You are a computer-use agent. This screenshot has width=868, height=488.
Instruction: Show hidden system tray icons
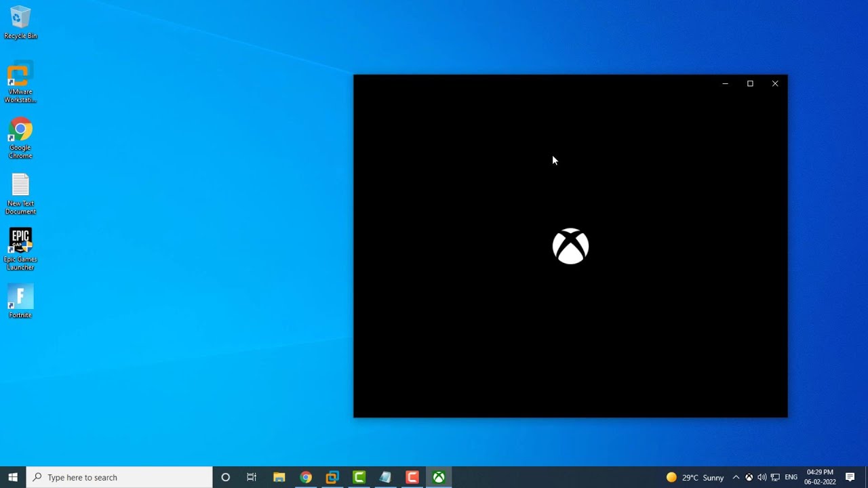[736, 477]
